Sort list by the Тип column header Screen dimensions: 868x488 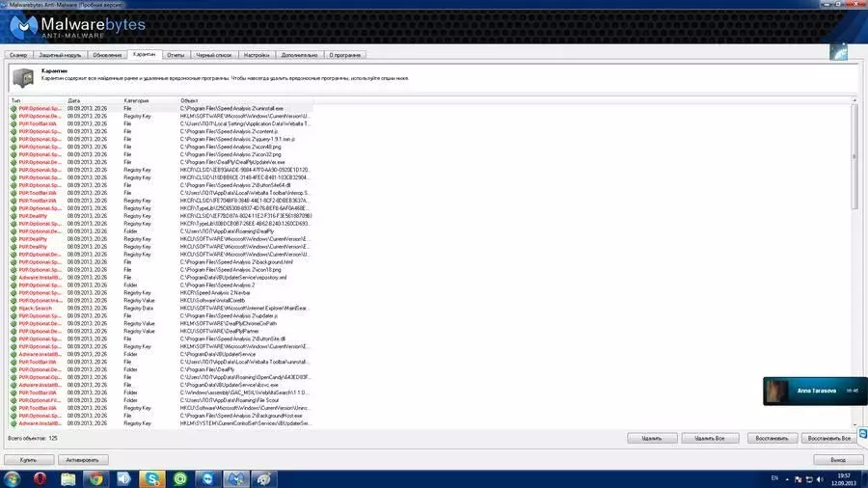click(38, 100)
